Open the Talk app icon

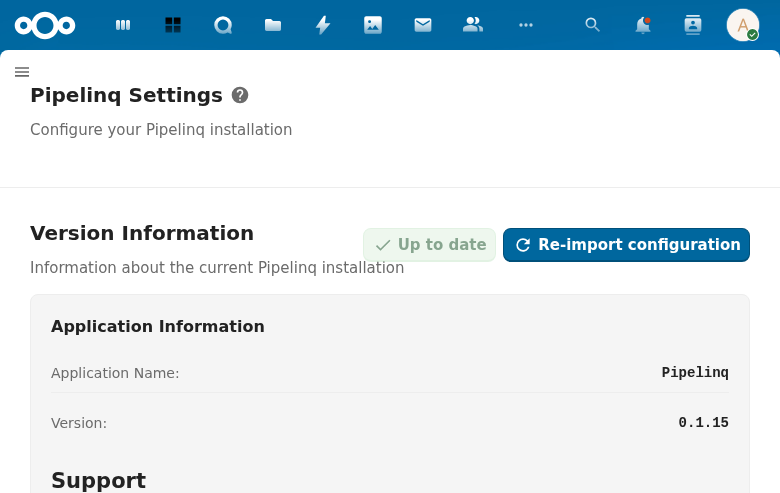(x=223, y=25)
